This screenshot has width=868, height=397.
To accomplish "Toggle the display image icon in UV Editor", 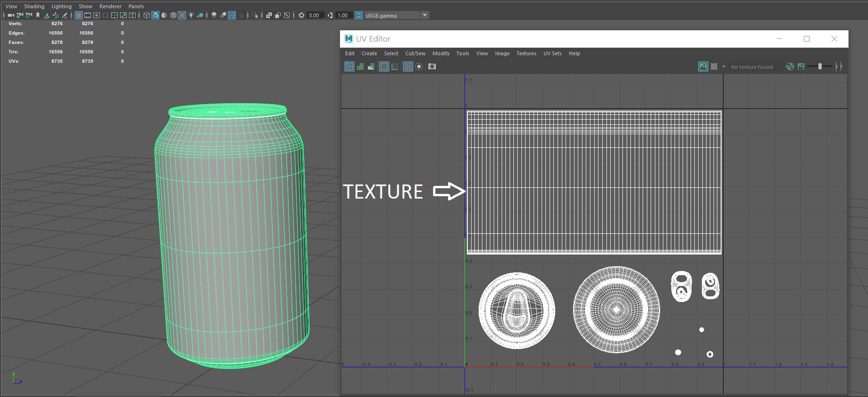I will (703, 66).
